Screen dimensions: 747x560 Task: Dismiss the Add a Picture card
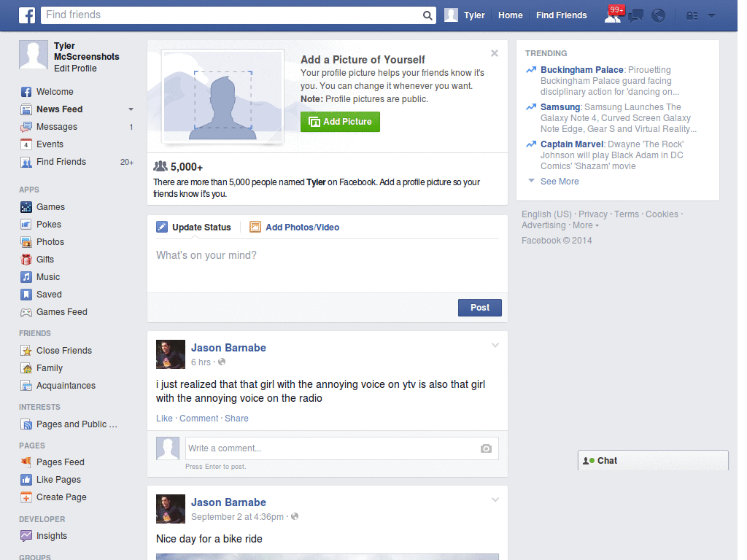click(x=495, y=53)
